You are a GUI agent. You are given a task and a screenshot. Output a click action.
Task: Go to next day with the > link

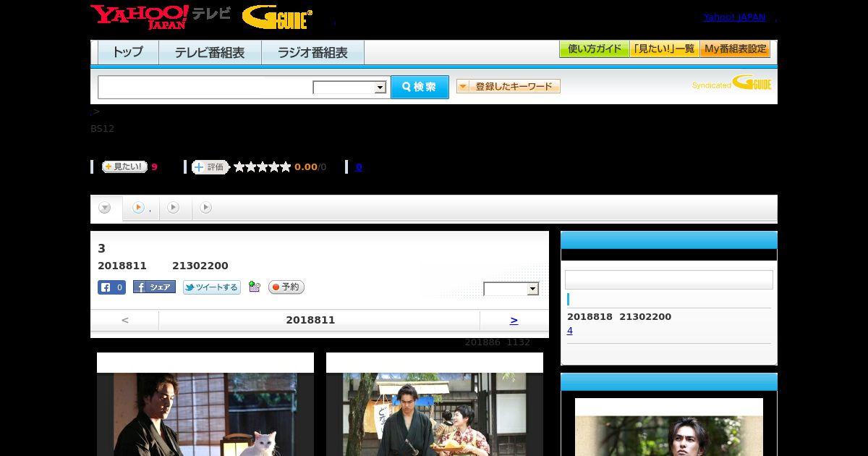(x=514, y=320)
